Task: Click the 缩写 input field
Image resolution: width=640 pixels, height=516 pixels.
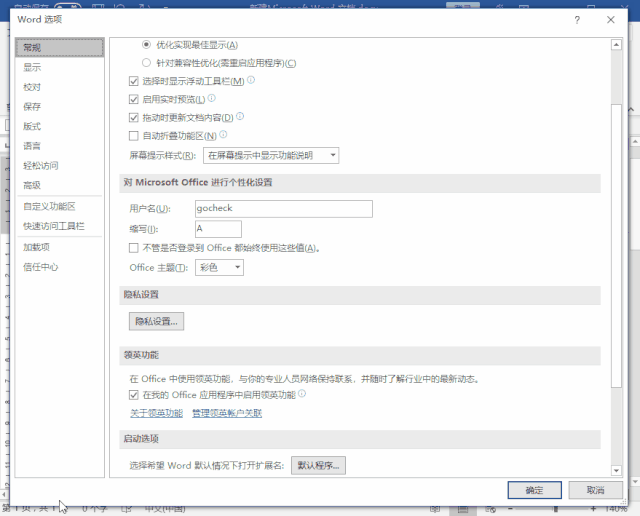Action: click(218, 229)
